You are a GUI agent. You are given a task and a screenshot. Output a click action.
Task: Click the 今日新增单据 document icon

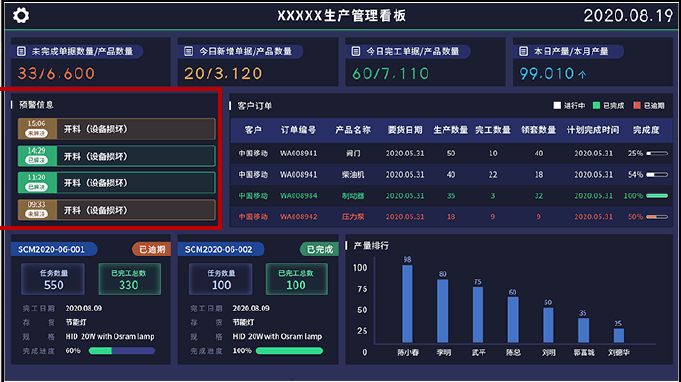point(188,52)
